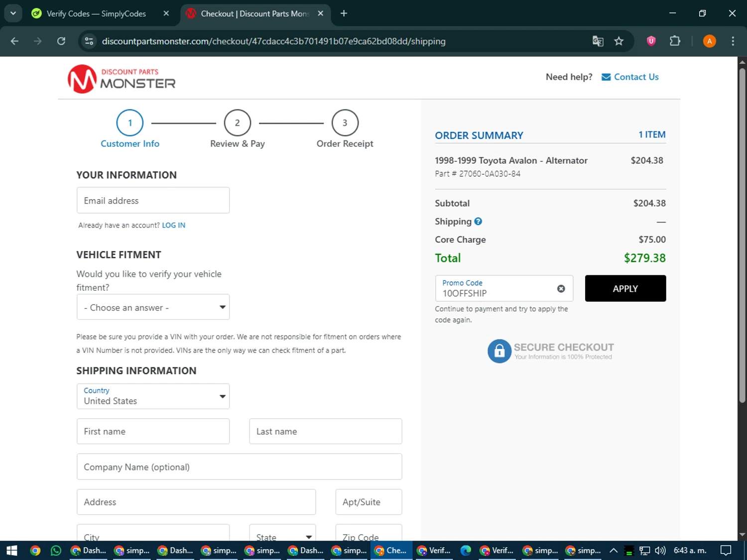Open WhatsApp from the taskbar
747x560 pixels.
(56, 551)
